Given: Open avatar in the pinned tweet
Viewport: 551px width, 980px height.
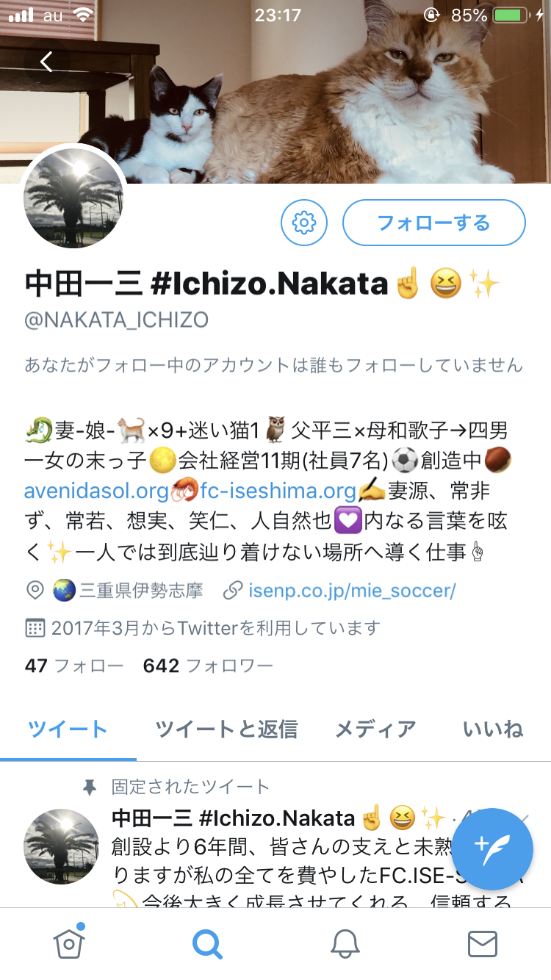Looking at the screenshot, I should click(62, 846).
